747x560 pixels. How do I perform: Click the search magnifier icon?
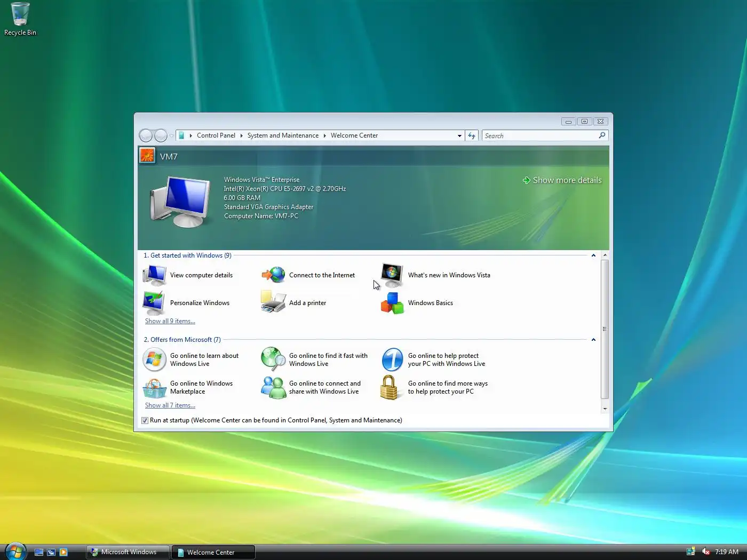click(602, 135)
